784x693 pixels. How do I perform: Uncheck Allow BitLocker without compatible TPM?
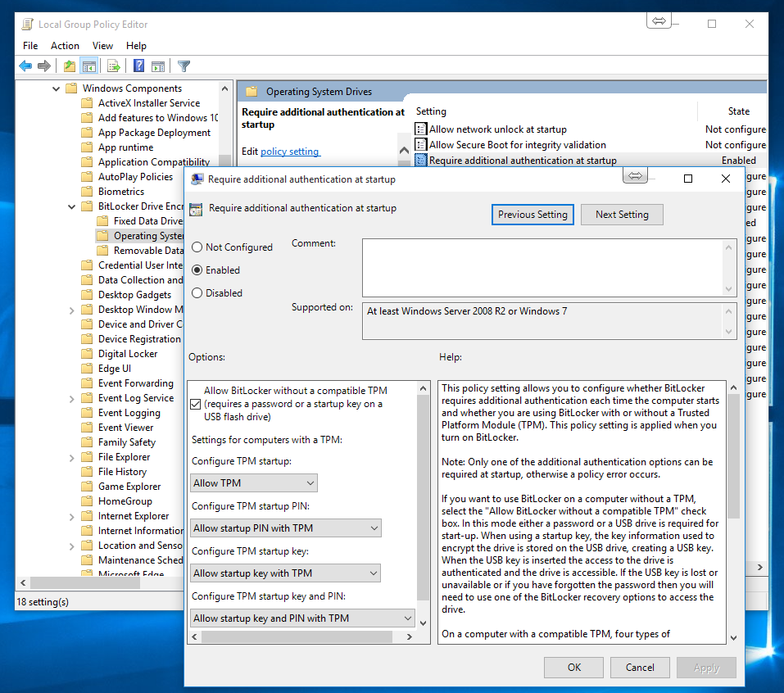pos(195,404)
